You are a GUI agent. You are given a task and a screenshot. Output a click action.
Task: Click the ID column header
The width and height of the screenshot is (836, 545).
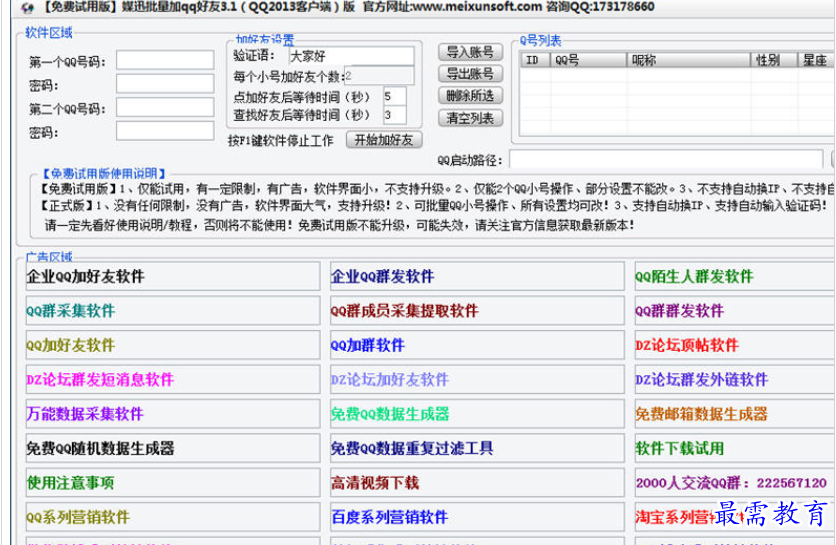click(536, 60)
